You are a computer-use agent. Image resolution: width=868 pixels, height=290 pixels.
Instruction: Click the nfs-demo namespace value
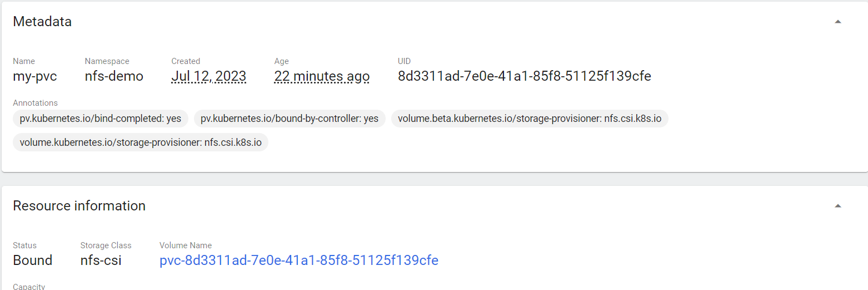click(x=114, y=76)
